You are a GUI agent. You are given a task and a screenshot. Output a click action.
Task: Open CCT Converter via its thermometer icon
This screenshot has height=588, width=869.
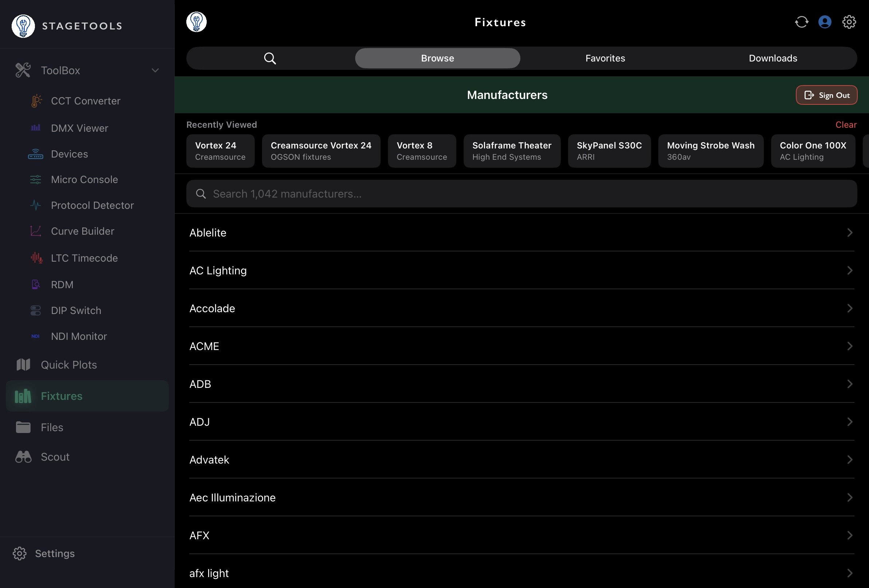[36, 101]
